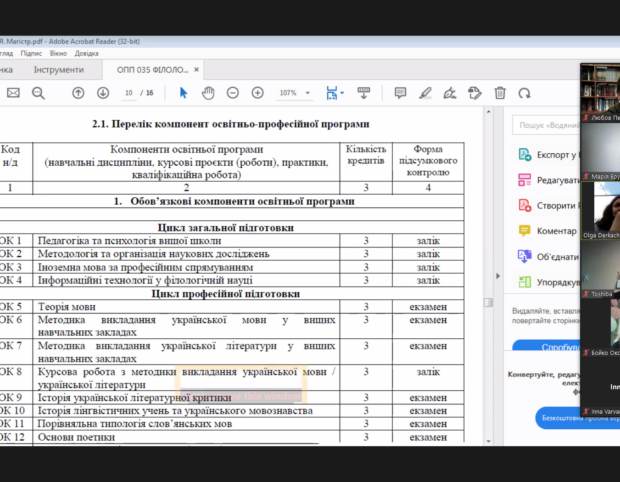The image size is (620, 482).
Task: Click the email envelope icon in toolbar
Action: tap(13, 93)
